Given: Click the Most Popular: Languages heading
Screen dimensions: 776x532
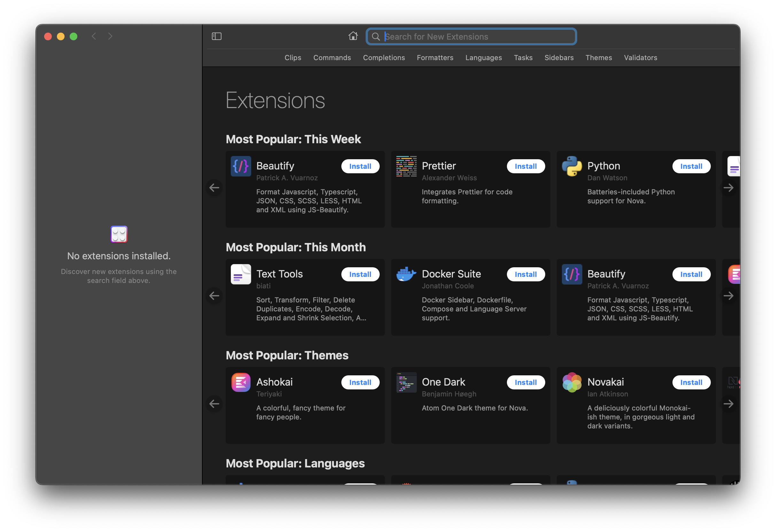Looking at the screenshot, I should tap(295, 463).
